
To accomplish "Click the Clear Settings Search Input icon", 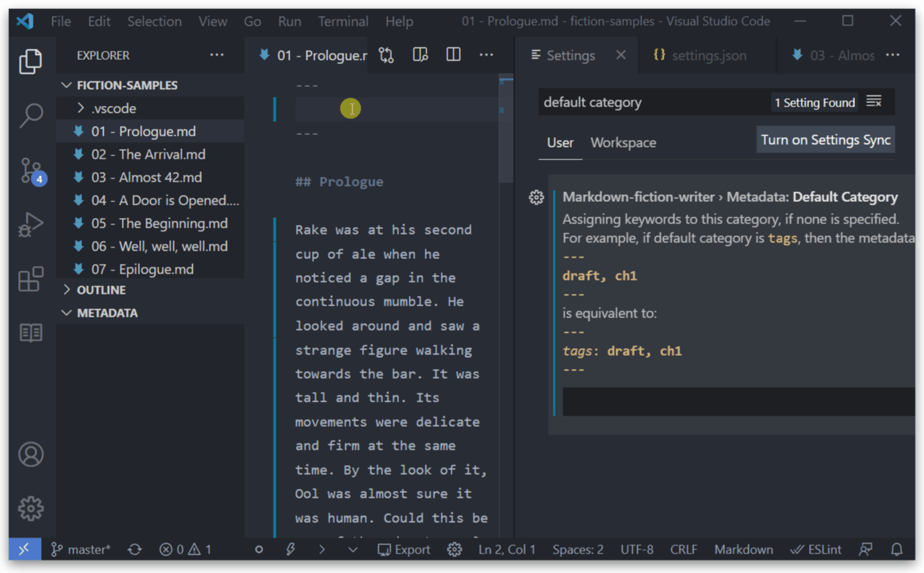I will click(875, 102).
